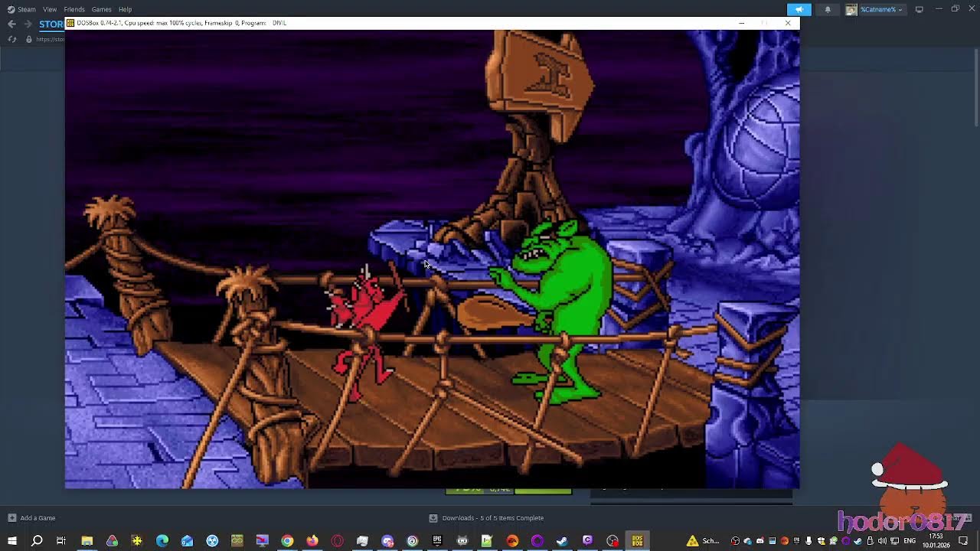Viewport: 980px width, 551px height.
Task: Open Task View on the taskbar
Action: tap(61, 541)
